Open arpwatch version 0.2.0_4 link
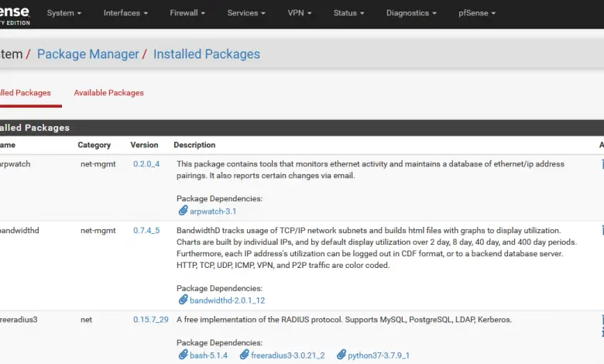Screen dimensions: 604x364 [x=146, y=164]
